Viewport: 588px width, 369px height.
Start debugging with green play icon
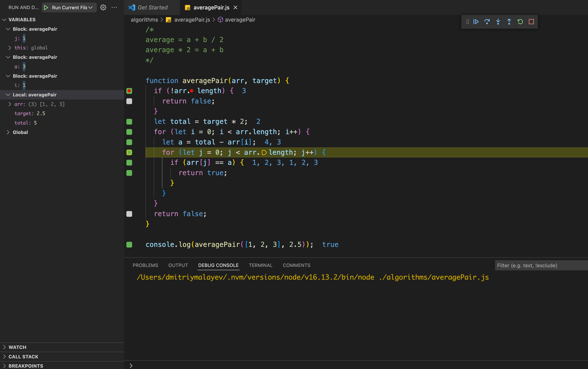point(46,8)
